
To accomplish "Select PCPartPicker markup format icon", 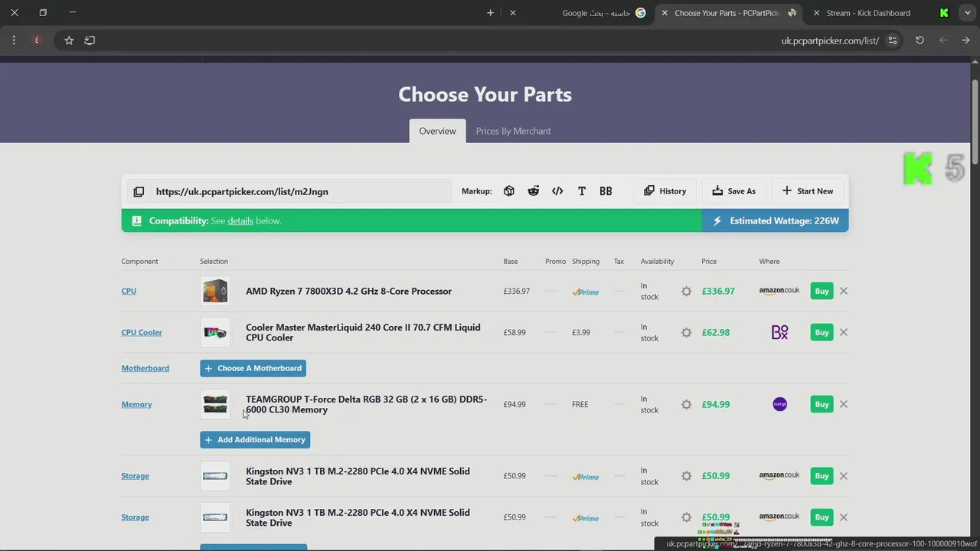I will [x=509, y=191].
